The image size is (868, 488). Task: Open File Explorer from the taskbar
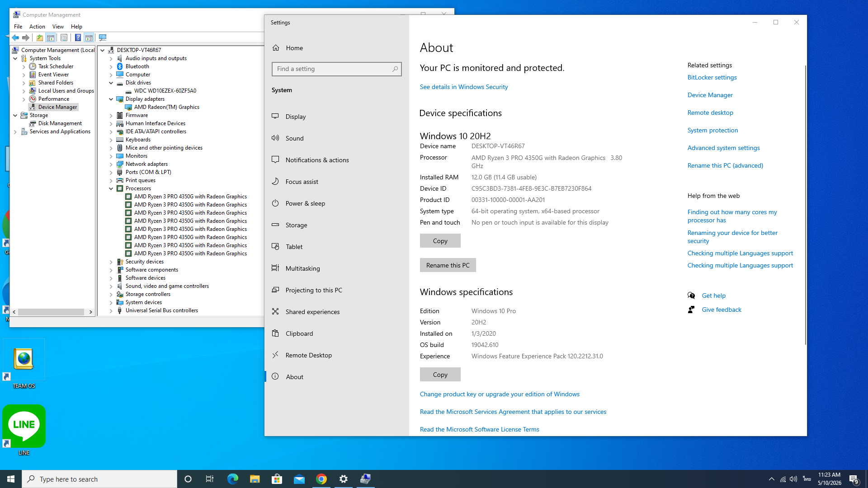click(x=255, y=479)
